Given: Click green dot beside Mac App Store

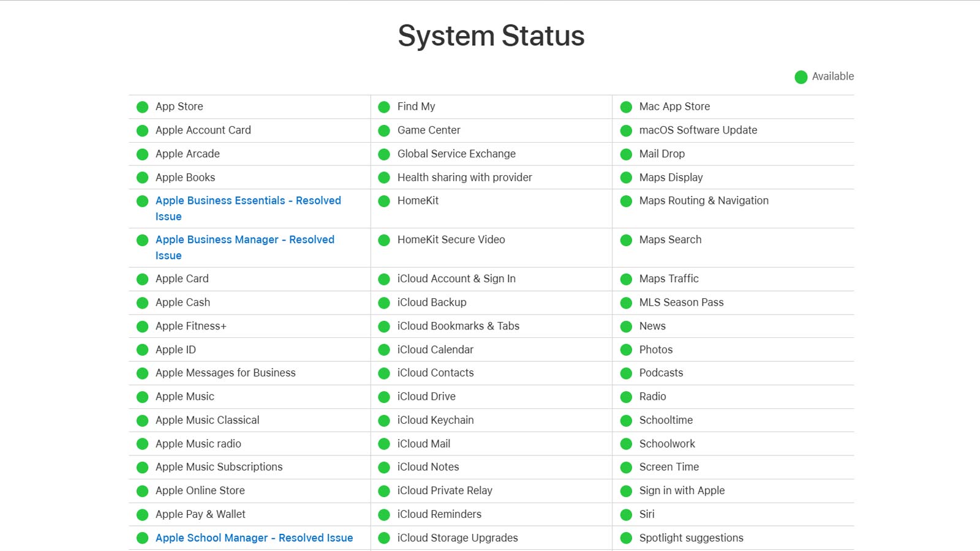Looking at the screenshot, I should coord(626,107).
